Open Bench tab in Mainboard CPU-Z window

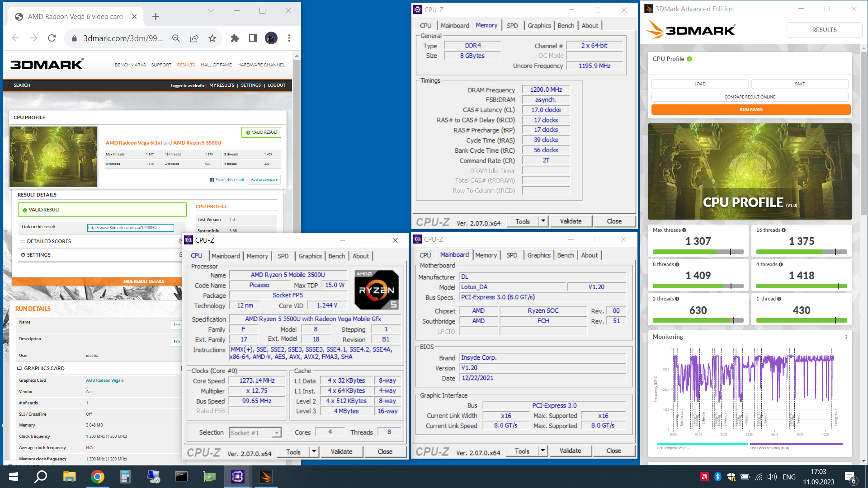coord(565,255)
